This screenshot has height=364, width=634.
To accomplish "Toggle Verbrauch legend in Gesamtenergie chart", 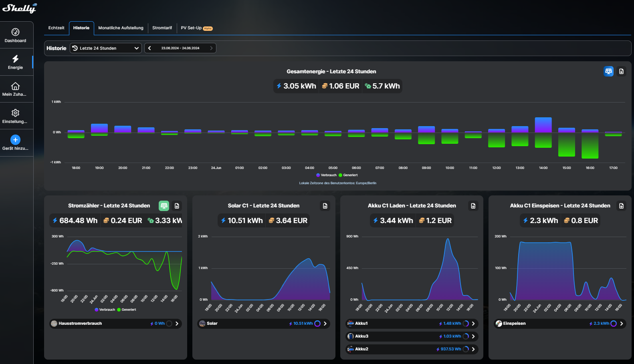I will [326, 175].
